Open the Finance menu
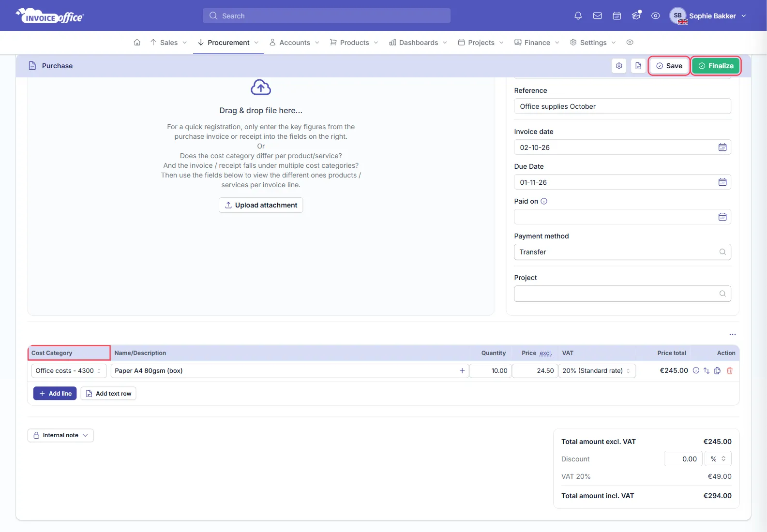 coord(537,43)
